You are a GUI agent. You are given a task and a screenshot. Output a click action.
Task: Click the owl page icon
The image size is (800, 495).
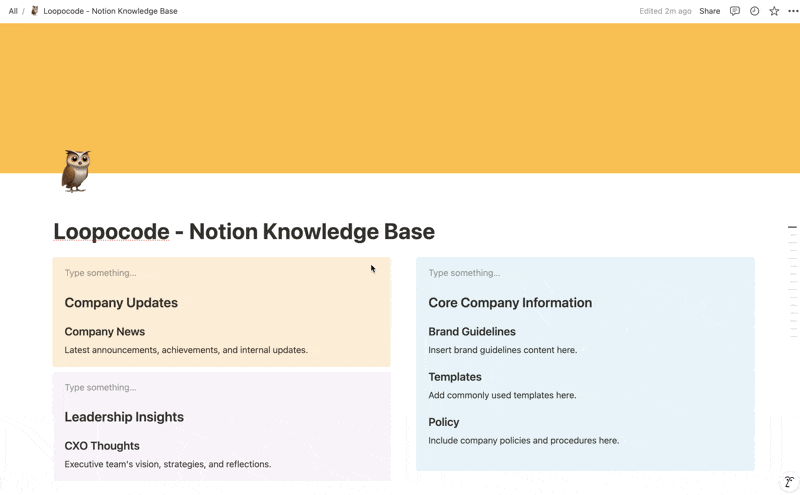pos(76,171)
